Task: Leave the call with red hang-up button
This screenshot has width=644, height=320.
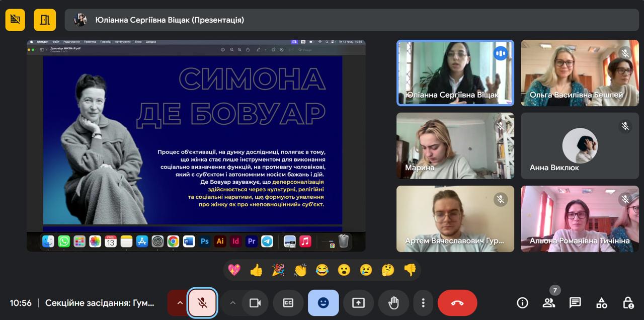Action: pyautogui.click(x=457, y=302)
